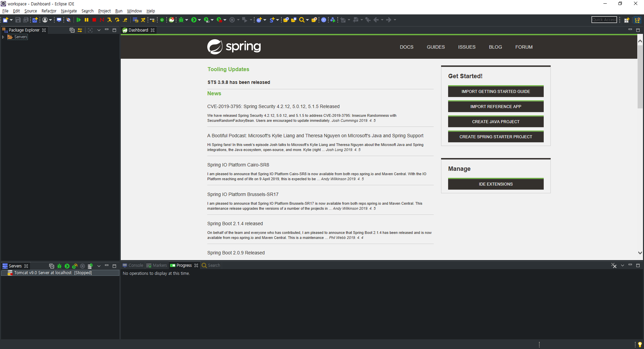The image size is (644, 349).
Task: Click the Step Over debug icon
Action: tap(117, 20)
